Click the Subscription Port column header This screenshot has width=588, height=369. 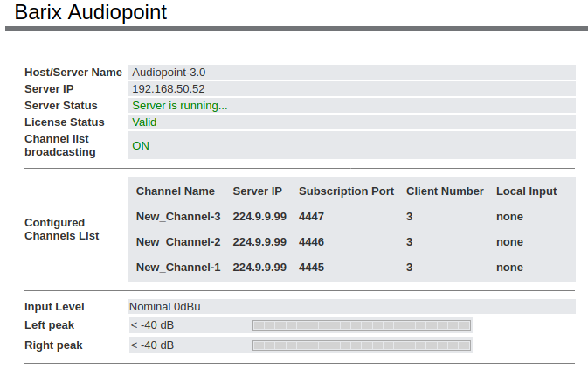pos(346,191)
